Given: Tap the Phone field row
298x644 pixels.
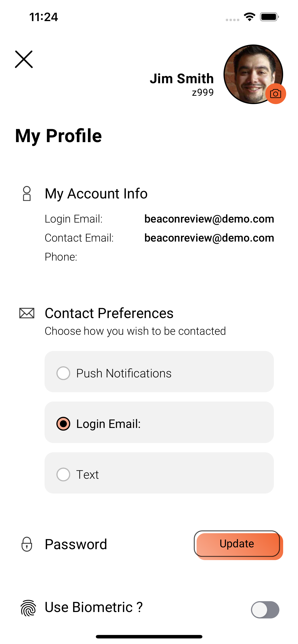Looking at the screenshot, I should pyautogui.click(x=159, y=257).
